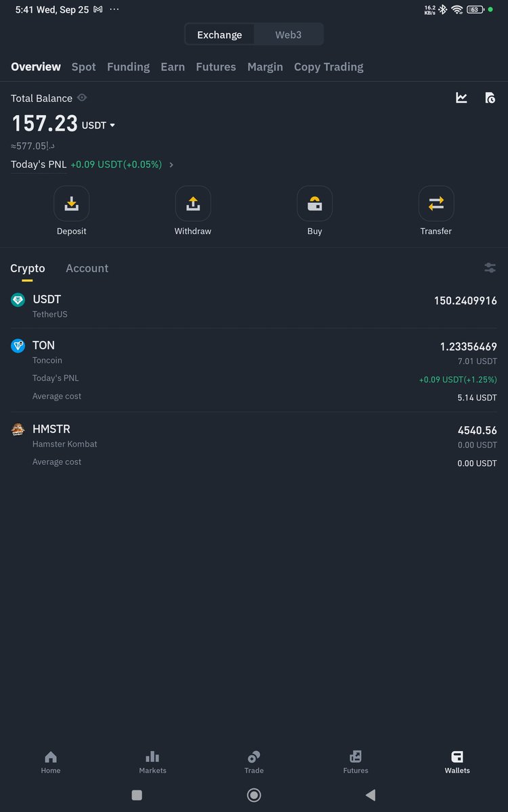This screenshot has width=508, height=812.
Task: Switch to the Account list tab
Action: pos(87,269)
